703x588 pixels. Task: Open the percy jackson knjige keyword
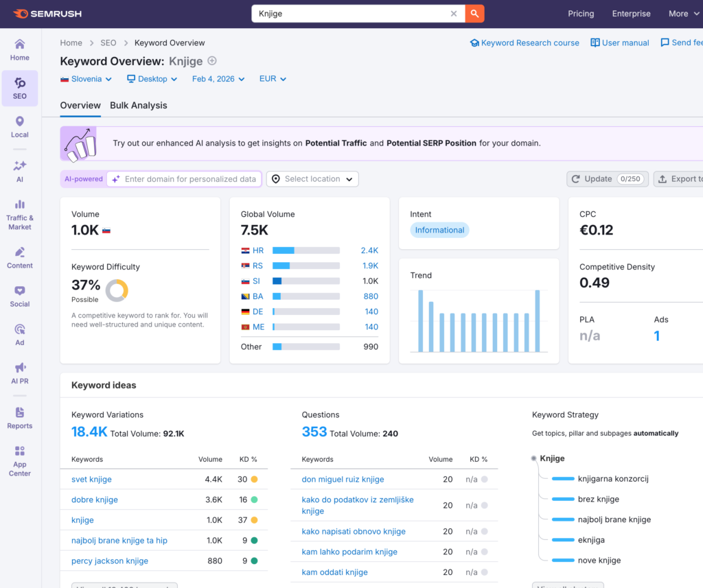click(110, 561)
